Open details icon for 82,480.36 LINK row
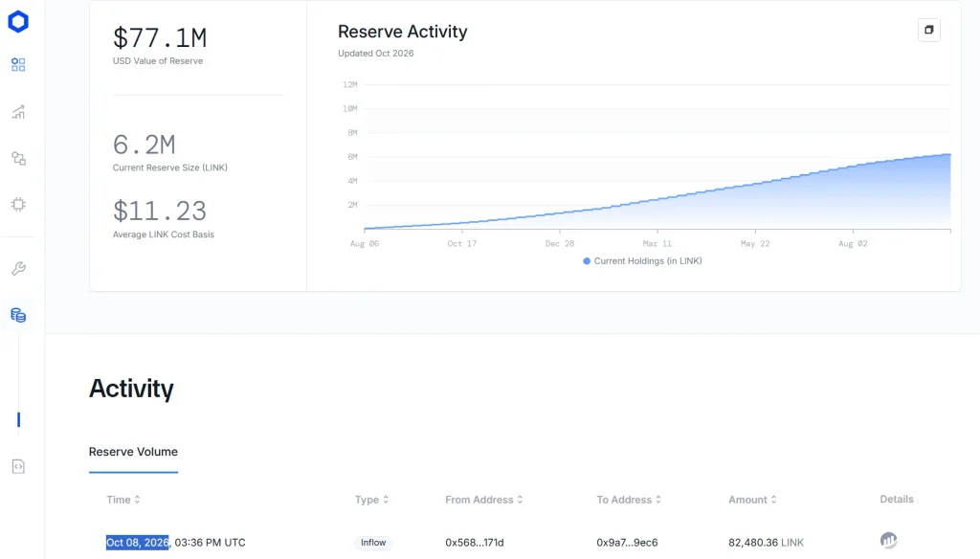Screen dimensions: 980x559 pos(888,540)
